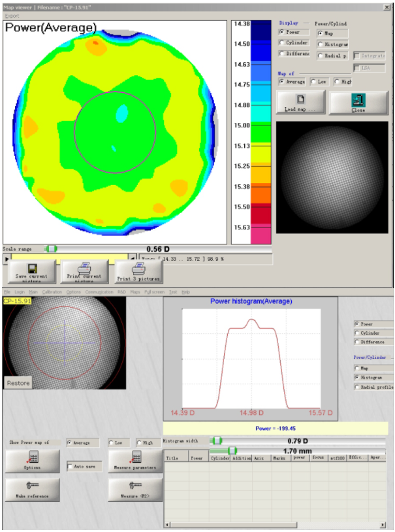
Task: Select Cylinder display radio in Map viewer
Action: pyautogui.click(x=282, y=42)
